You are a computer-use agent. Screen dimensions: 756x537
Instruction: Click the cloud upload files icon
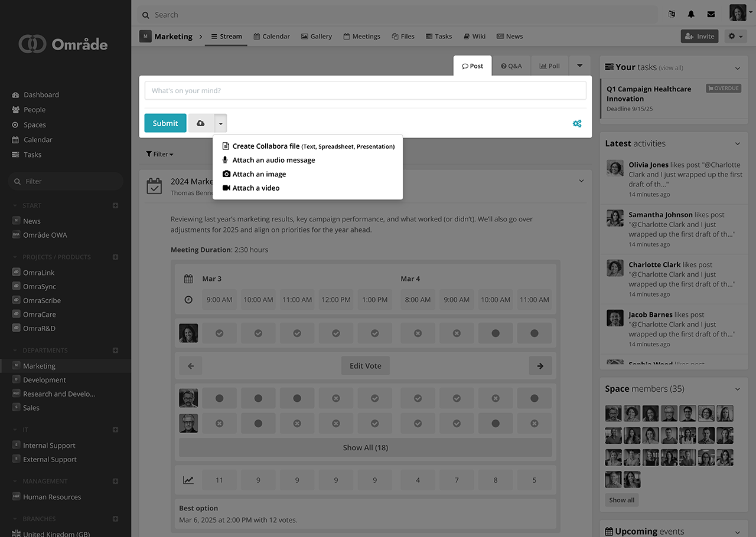(201, 123)
